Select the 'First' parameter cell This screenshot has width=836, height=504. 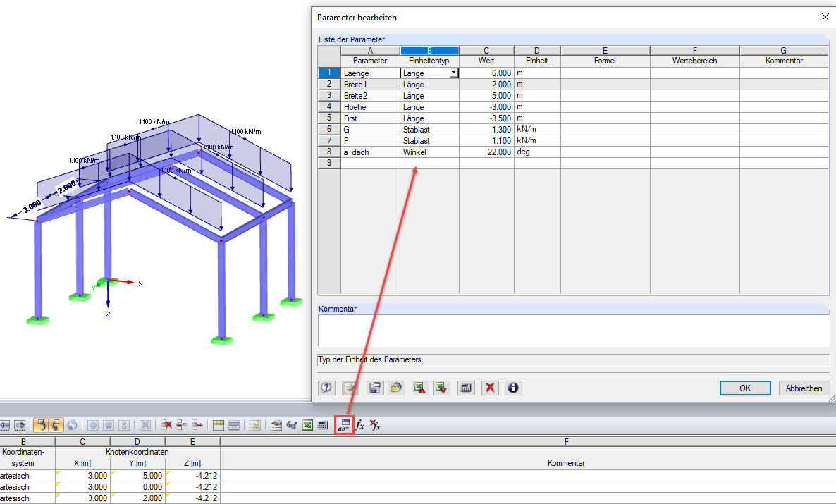370,118
